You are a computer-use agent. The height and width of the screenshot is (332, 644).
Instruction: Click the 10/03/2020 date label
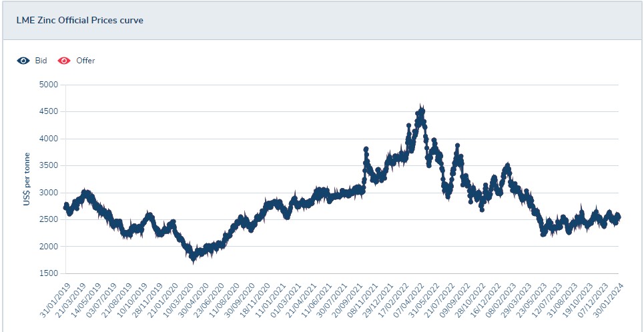pyautogui.click(x=178, y=299)
